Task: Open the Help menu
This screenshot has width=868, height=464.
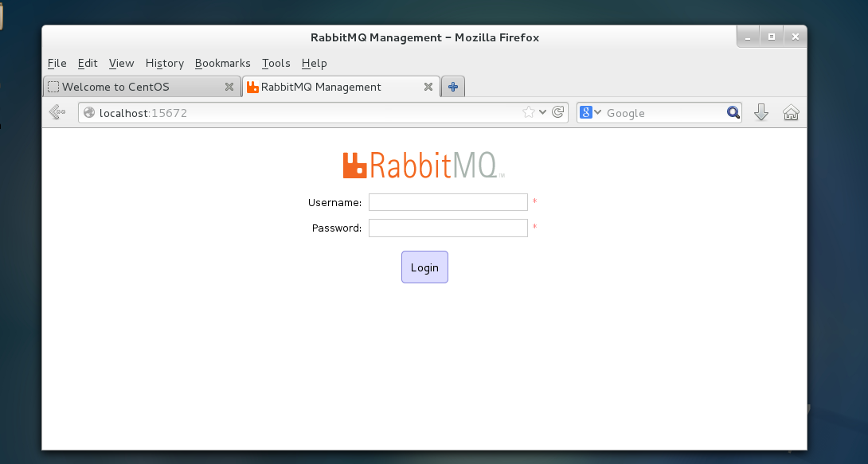Action: point(315,63)
